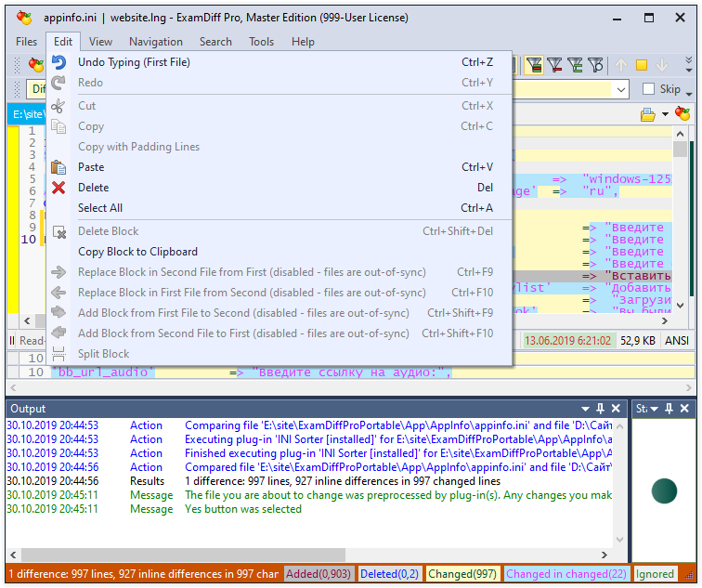This screenshot has height=588, width=702.
Task: Click the 52,9 KB file size entry
Action: pyautogui.click(x=638, y=341)
